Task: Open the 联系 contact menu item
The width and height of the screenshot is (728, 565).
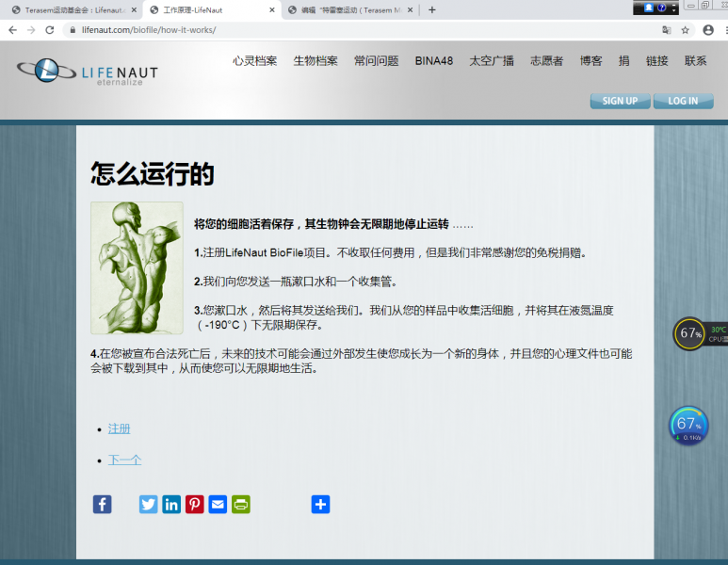Action: click(695, 61)
